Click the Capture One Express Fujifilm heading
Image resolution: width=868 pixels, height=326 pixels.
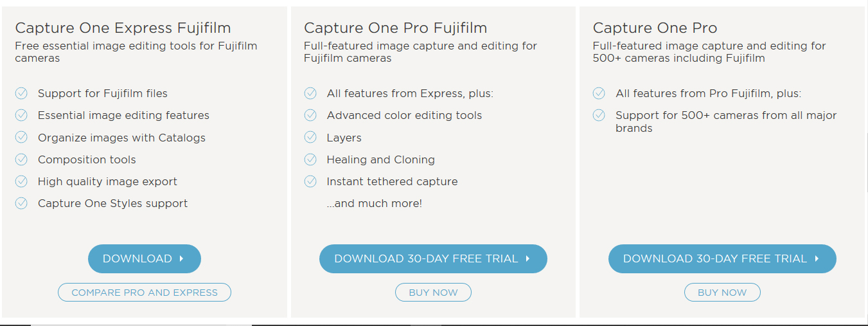coord(123,28)
